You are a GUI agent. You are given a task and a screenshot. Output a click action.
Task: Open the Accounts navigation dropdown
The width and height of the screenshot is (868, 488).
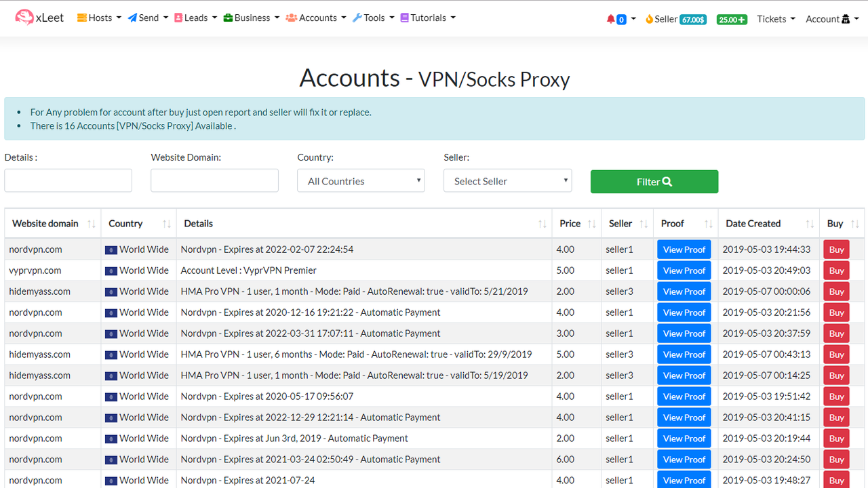(315, 18)
